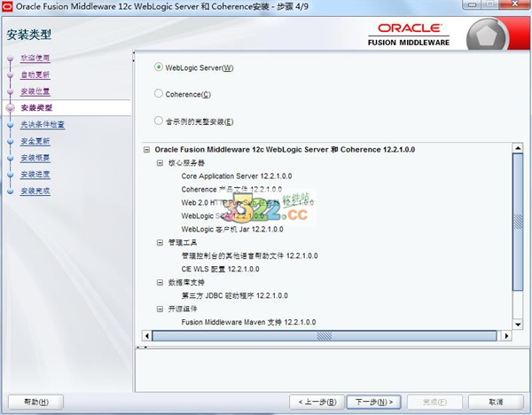Click the up arrow of vertical scrollbar
532x415 pixels.
pyautogui.click(x=518, y=148)
